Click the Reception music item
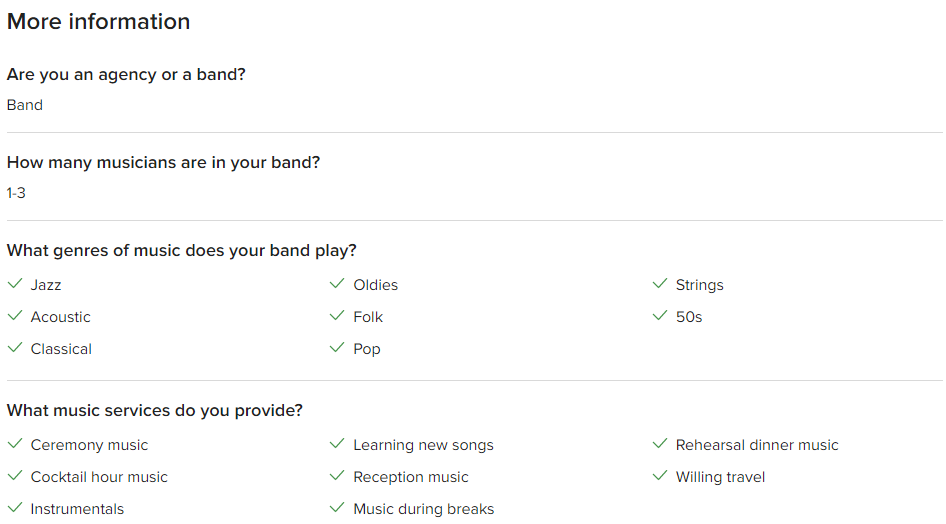The width and height of the screenshot is (946, 524). click(x=411, y=477)
